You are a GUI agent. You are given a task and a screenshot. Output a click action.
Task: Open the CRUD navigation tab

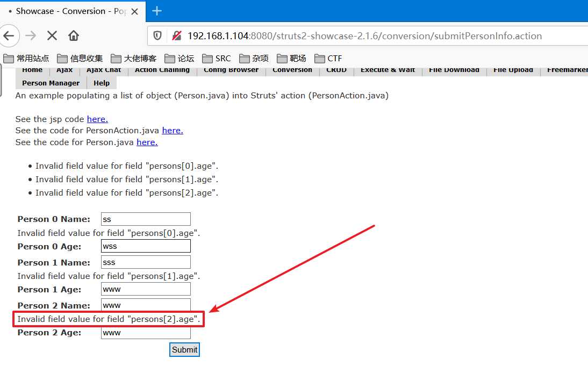[x=336, y=70]
